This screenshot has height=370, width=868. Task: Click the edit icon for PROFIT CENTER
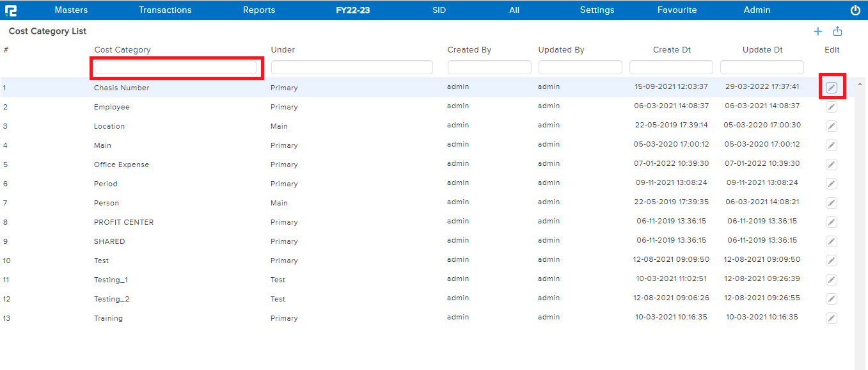[x=831, y=222]
